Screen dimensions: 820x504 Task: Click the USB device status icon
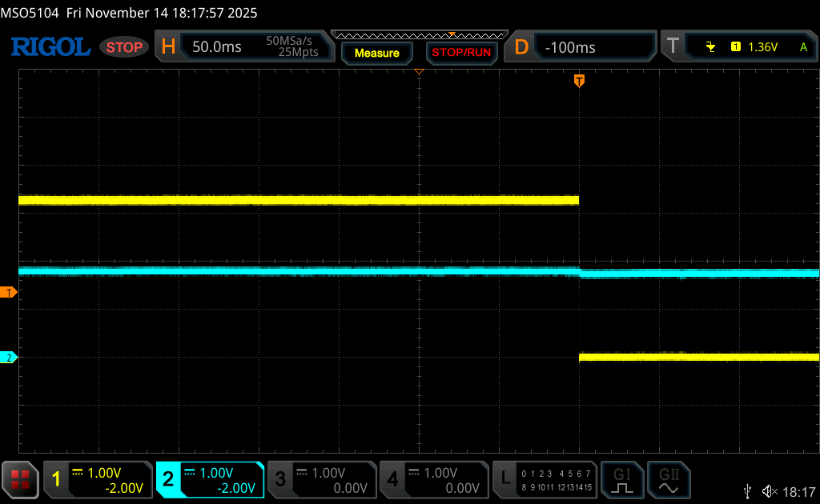pyautogui.click(x=748, y=491)
